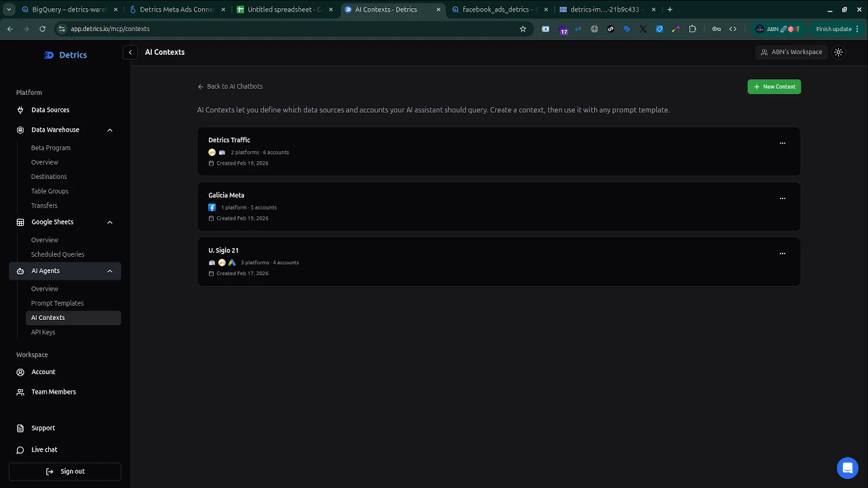Open the U. Siglo 21 context
The width and height of the screenshot is (868, 488).
click(x=499, y=261)
